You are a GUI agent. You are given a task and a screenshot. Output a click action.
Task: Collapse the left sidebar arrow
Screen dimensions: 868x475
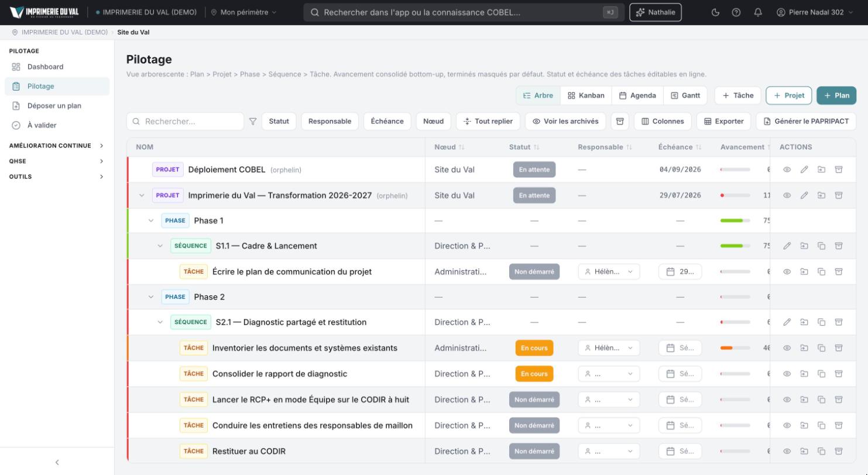tap(57, 462)
